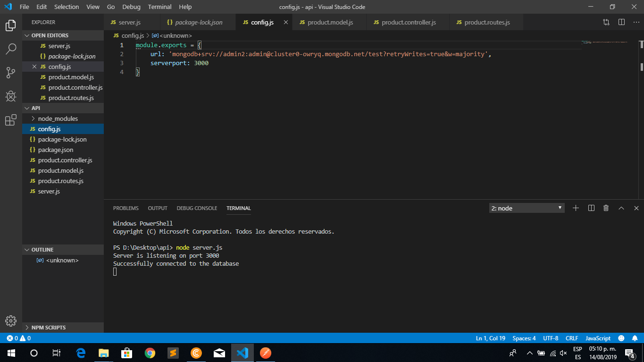Split the editor to the right
This screenshot has width=644, height=362.
click(x=621, y=22)
